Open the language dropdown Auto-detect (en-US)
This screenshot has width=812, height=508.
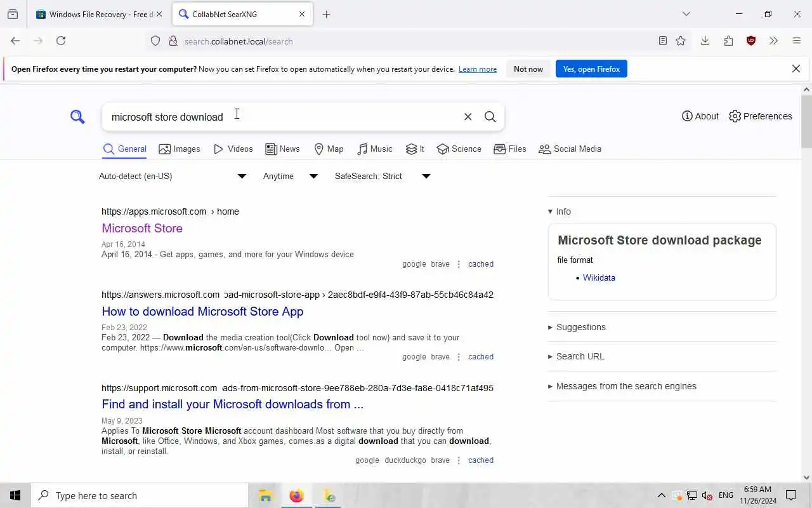point(173,176)
